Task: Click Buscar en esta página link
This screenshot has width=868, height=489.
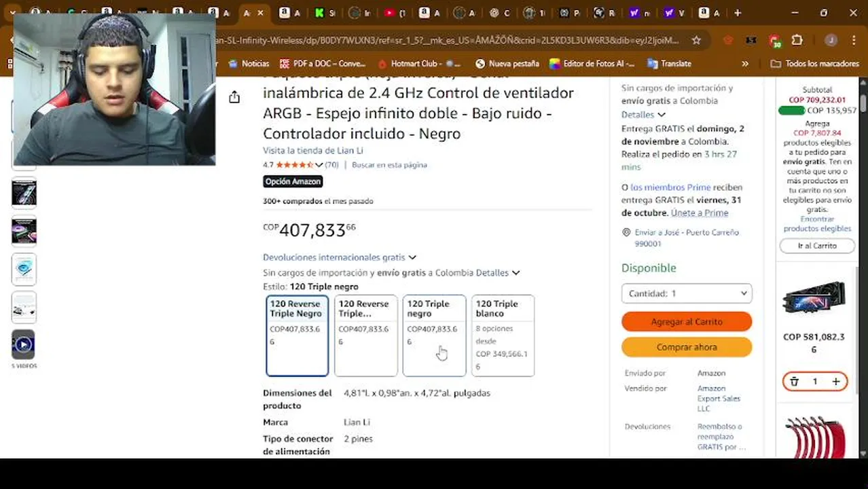Action: coord(389,165)
